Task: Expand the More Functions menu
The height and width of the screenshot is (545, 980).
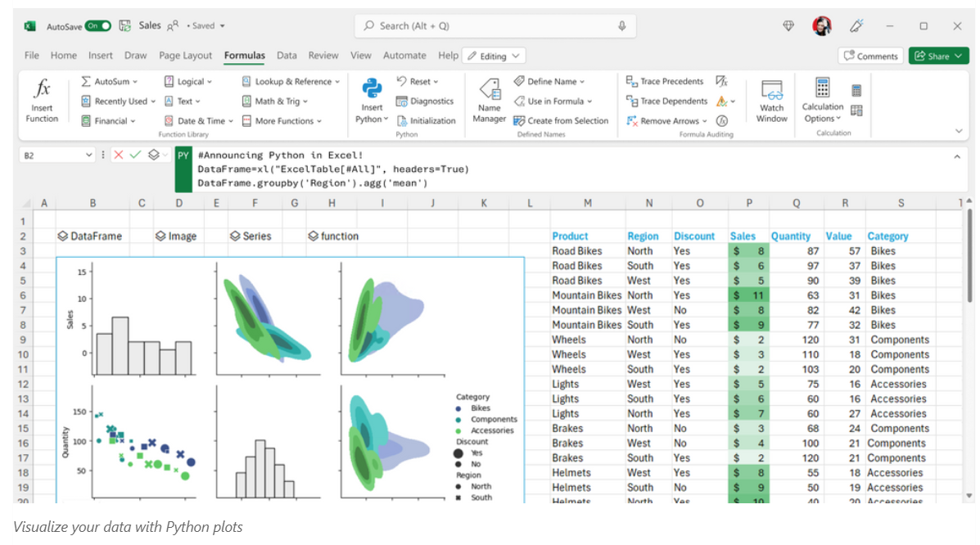Action: point(282,120)
